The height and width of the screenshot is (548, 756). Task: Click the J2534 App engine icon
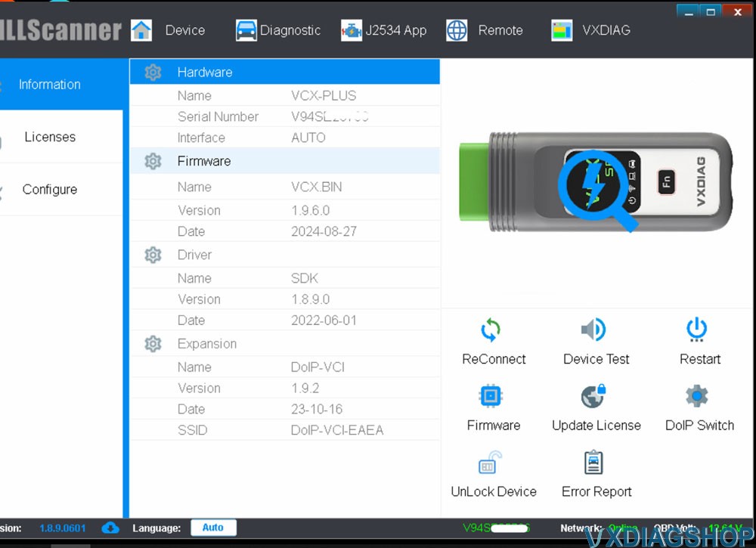click(x=352, y=30)
